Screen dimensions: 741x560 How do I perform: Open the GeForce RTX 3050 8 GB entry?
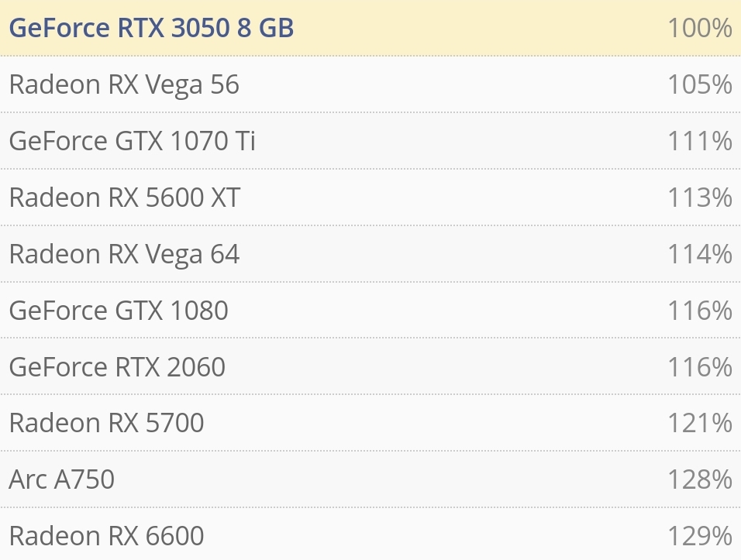click(151, 28)
